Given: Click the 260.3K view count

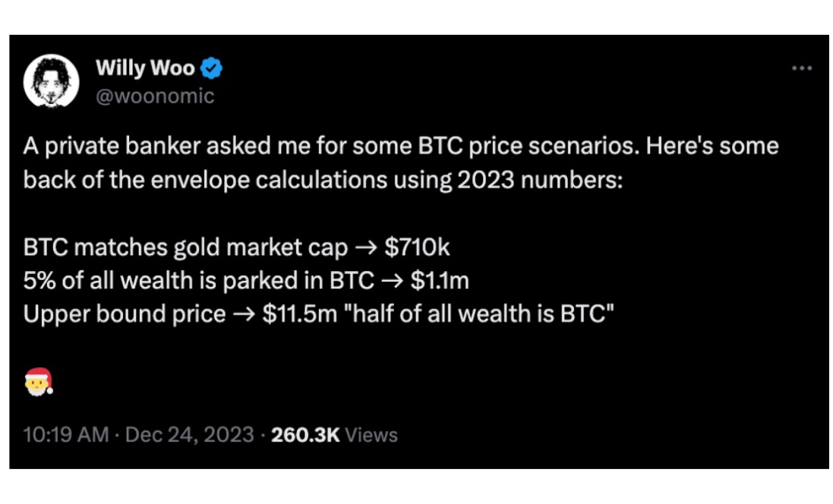Looking at the screenshot, I should [x=305, y=435].
